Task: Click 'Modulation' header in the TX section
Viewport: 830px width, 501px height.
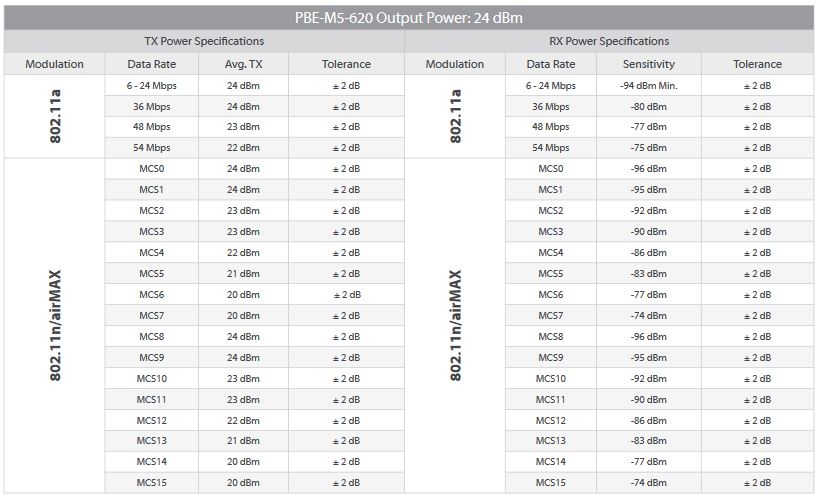Action: pos(55,64)
